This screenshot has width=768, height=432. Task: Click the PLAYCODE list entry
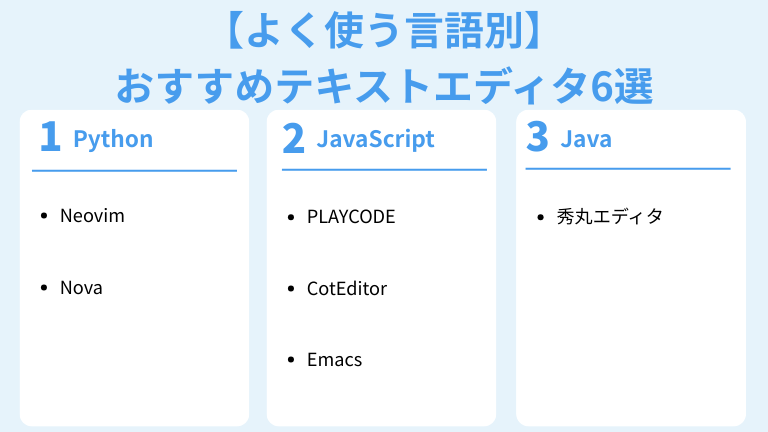click(350, 216)
